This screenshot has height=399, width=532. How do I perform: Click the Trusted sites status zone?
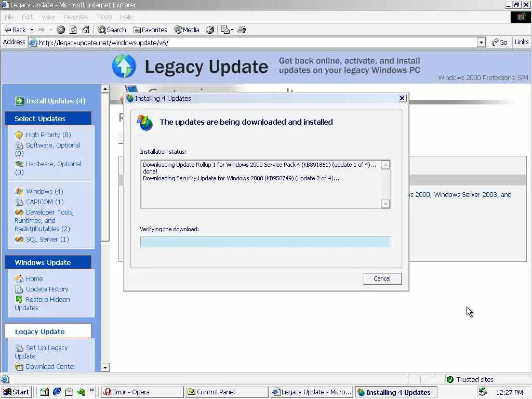(470, 379)
